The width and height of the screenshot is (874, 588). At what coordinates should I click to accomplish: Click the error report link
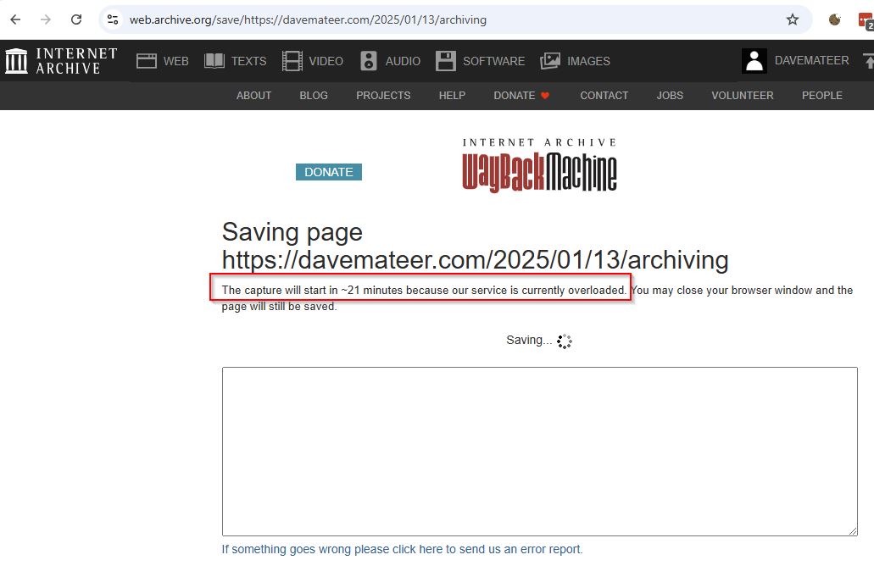pos(402,549)
